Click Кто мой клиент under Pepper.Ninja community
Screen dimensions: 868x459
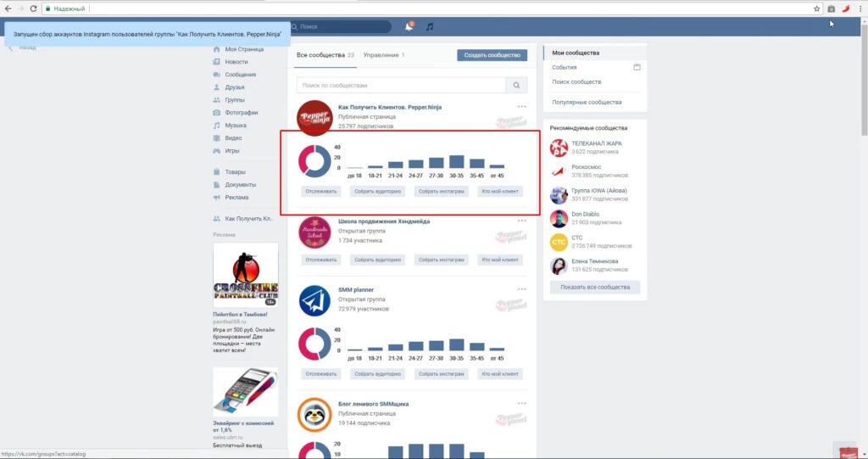pyautogui.click(x=500, y=191)
